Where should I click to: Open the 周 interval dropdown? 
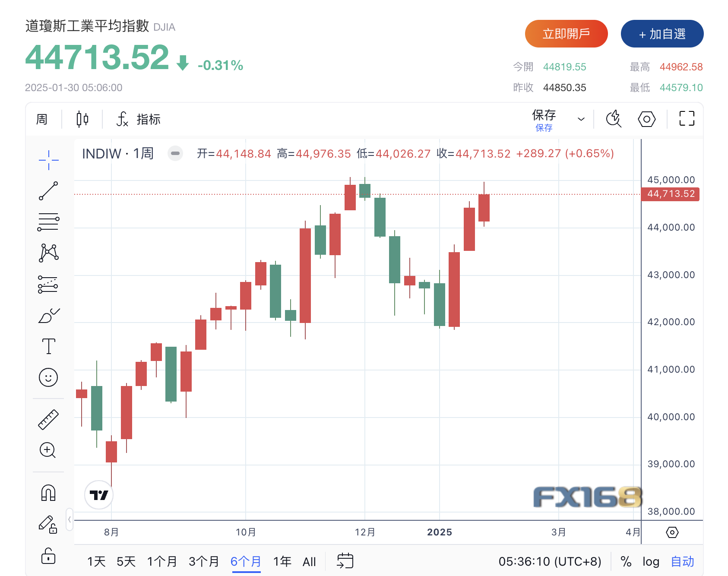tap(42, 119)
